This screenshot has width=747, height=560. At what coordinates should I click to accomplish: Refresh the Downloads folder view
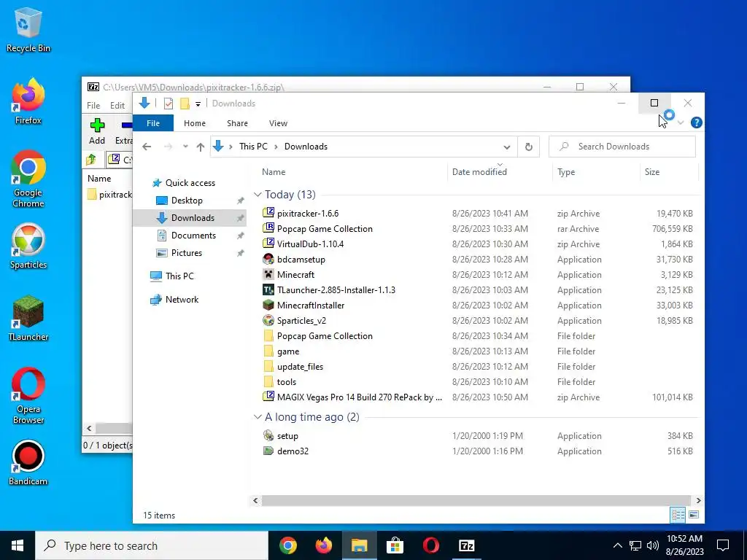pos(528,147)
